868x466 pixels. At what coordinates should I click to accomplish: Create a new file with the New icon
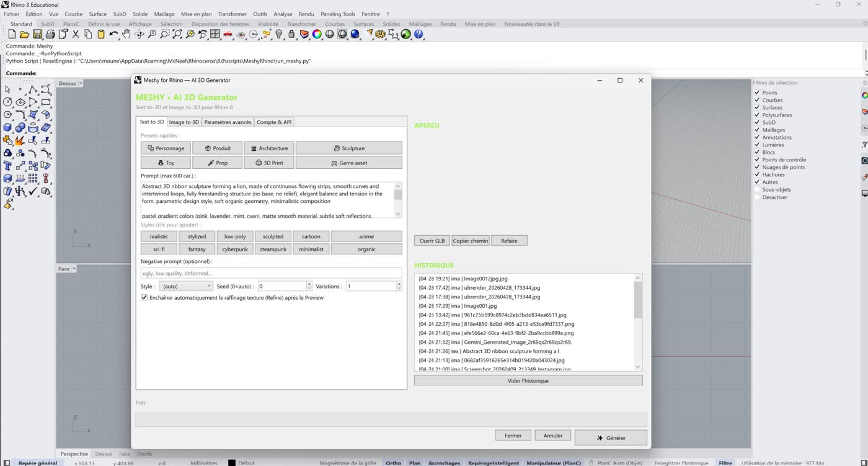(x=12, y=35)
